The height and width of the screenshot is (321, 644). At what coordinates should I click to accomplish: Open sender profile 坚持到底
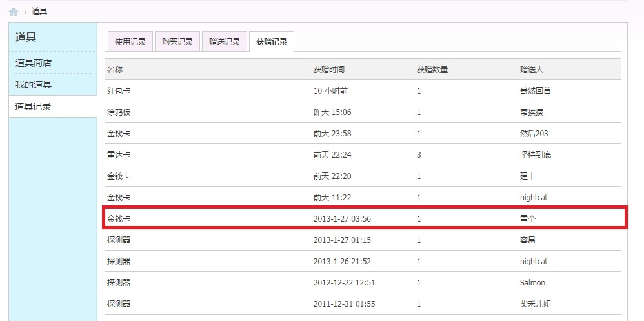coord(535,155)
